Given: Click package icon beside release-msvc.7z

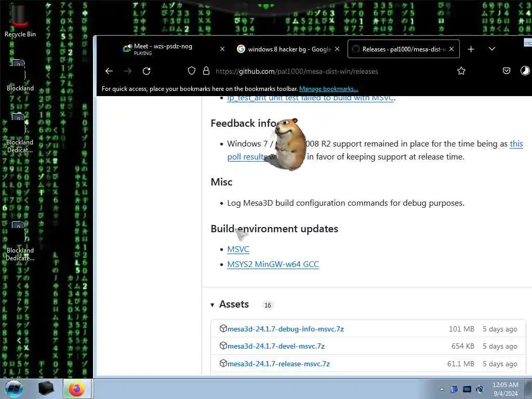Looking at the screenshot, I should 223,363.
